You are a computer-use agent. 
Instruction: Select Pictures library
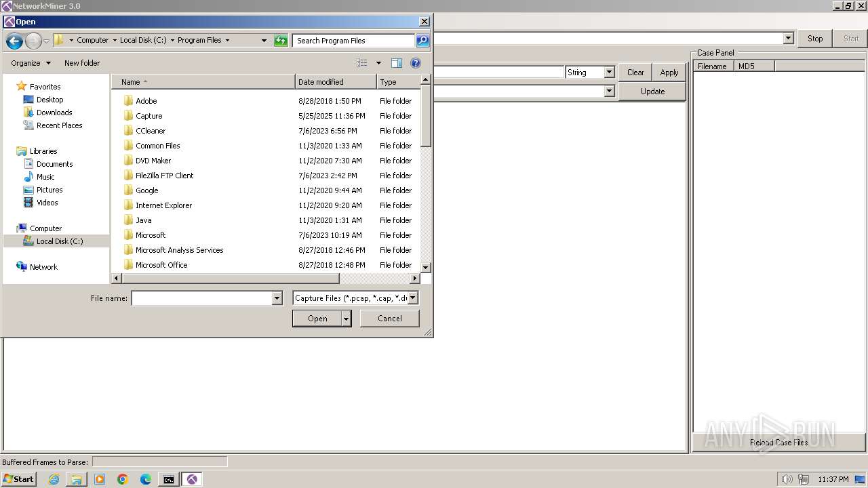[50, 190]
